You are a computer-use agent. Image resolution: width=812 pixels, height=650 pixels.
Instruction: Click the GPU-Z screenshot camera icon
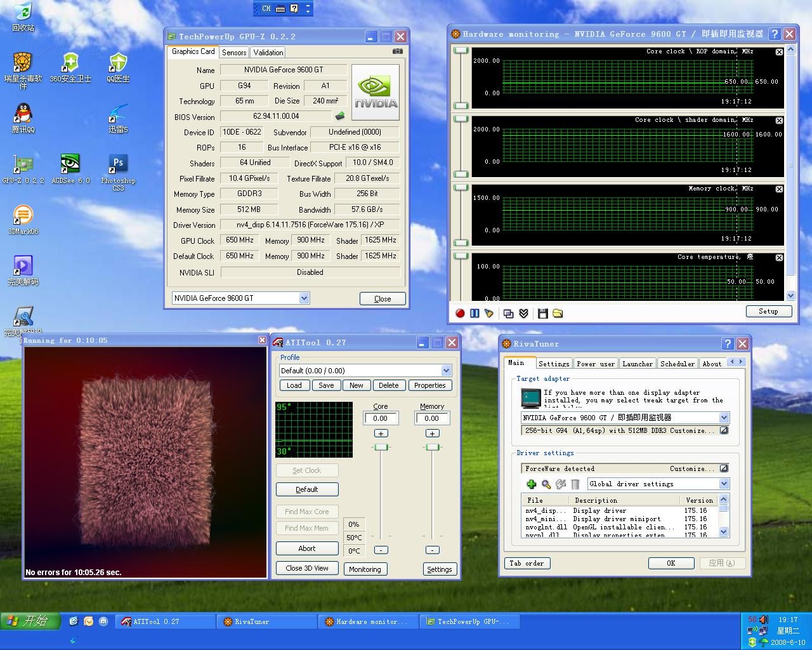[398, 51]
